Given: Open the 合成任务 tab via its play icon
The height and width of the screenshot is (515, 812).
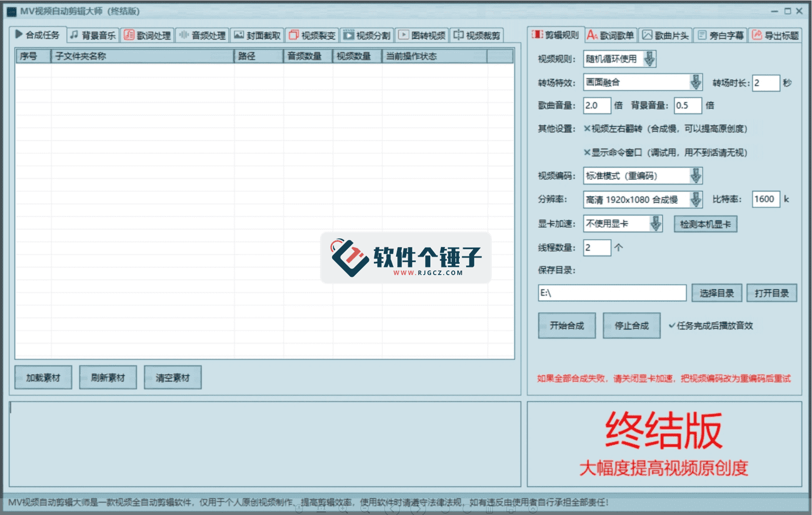Looking at the screenshot, I should (19, 34).
